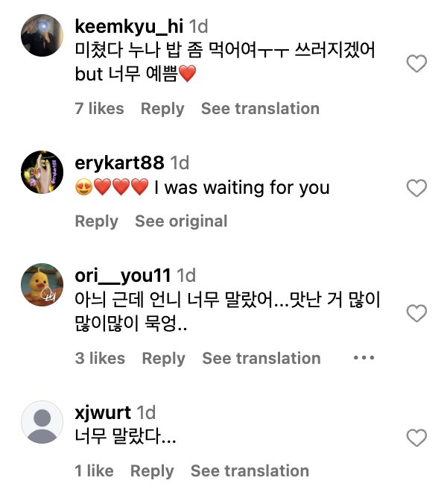
Task: Reply to xjwurt's comment
Action: tap(152, 471)
